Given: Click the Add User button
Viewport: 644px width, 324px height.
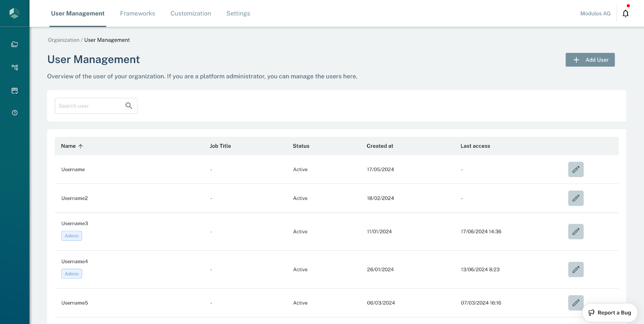Looking at the screenshot, I should click(x=590, y=60).
